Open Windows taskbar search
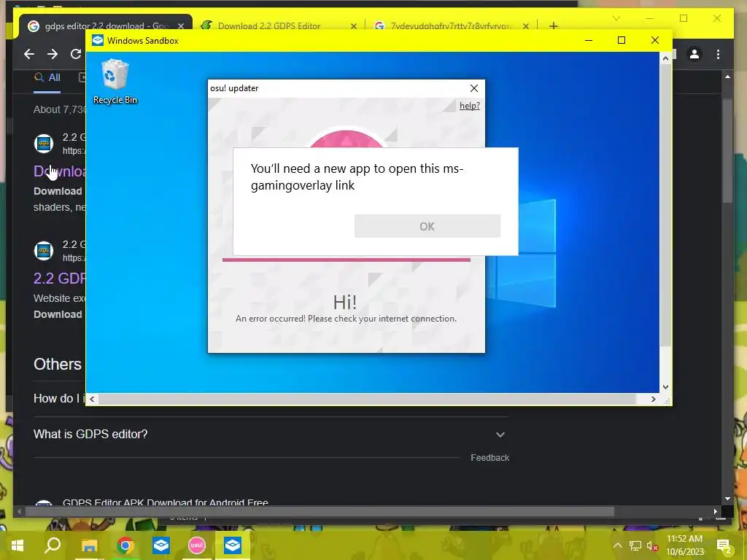The height and width of the screenshot is (560, 747). pos(53,545)
